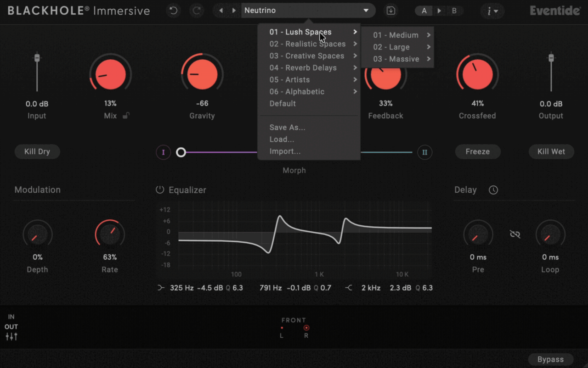Click the 791 Hz frequency value
Screen dimensions: 588x368
[271, 288]
